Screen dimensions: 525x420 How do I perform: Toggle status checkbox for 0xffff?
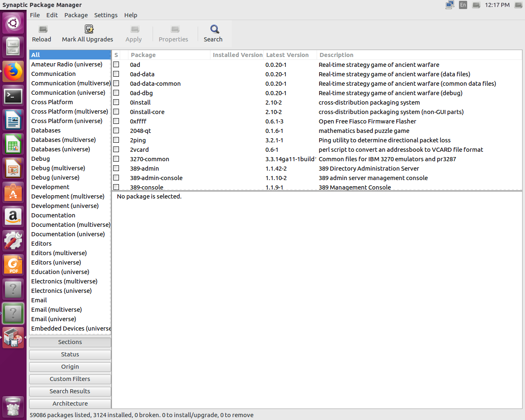(x=116, y=121)
